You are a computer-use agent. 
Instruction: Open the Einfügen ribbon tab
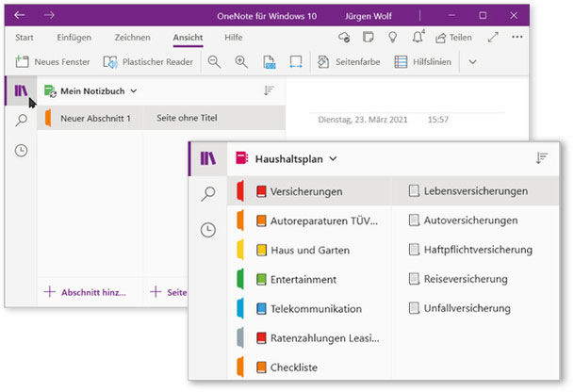click(74, 38)
